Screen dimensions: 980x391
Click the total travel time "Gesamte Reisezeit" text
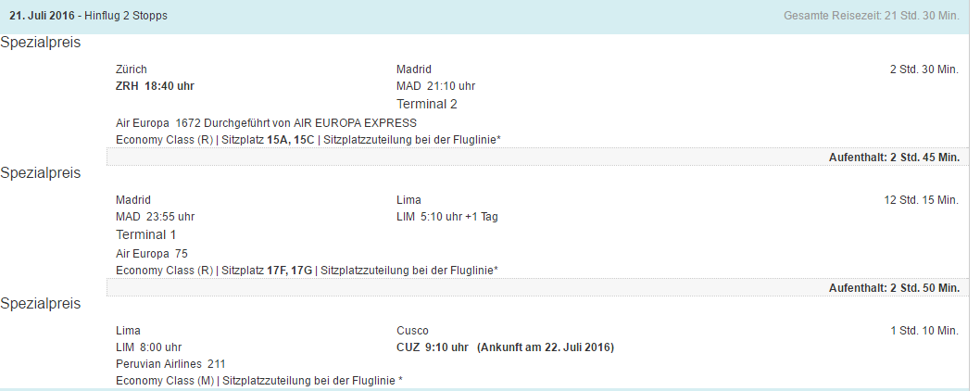pos(871,16)
